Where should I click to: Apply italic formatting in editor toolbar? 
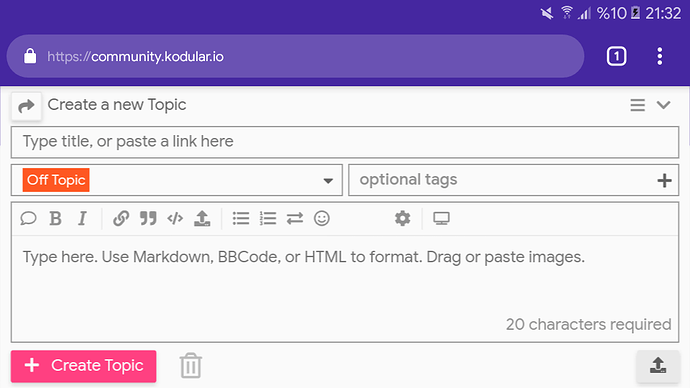coord(82,218)
